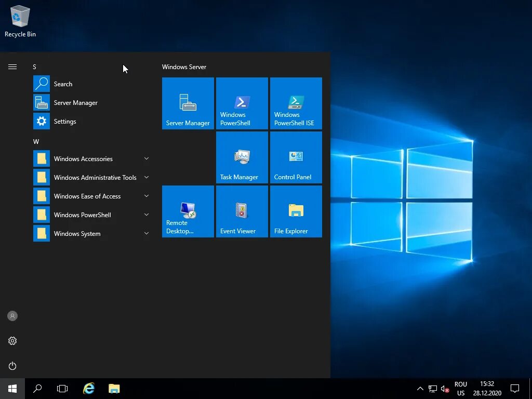Click the Windows Start button
This screenshot has height=399, width=532.
coord(12,389)
